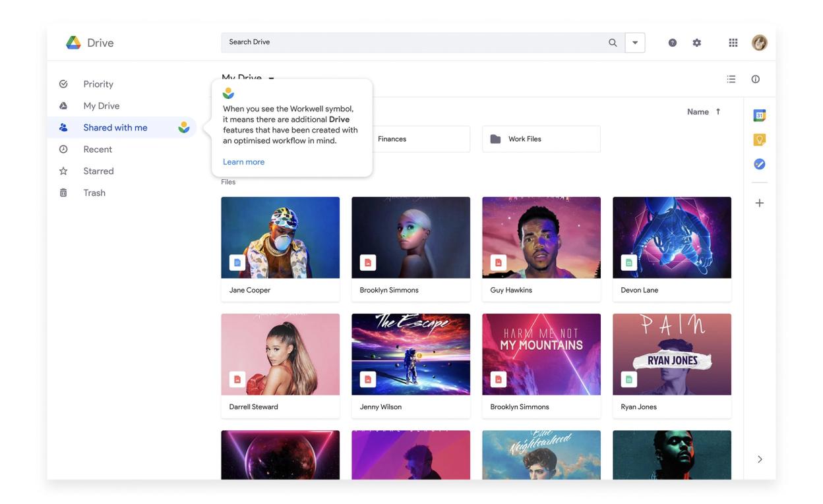Open Google Keep side panel
Screen dimensions: 823x504
(x=759, y=140)
